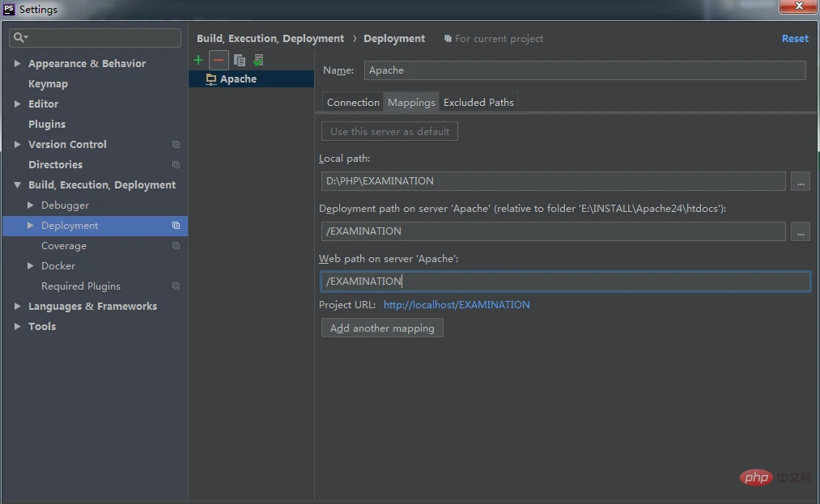Viewport: 820px width, 504px height.
Task: Click Use this server as default button
Action: (x=389, y=131)
